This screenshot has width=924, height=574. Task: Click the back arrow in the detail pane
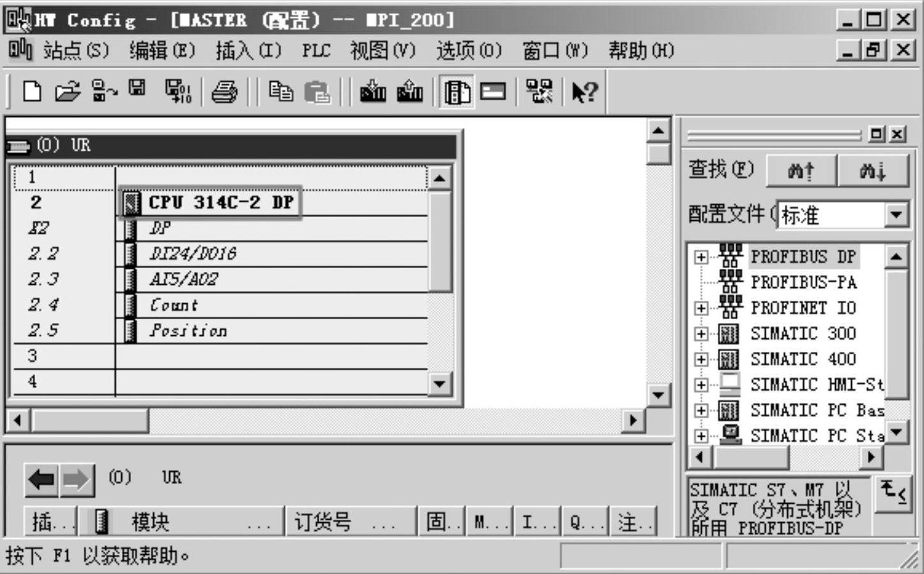(42, 480)
